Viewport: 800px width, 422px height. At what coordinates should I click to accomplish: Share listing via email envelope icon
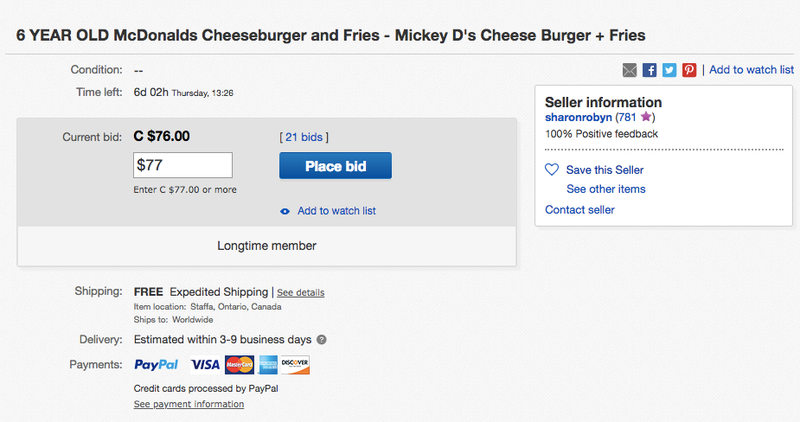coord(630,70)
